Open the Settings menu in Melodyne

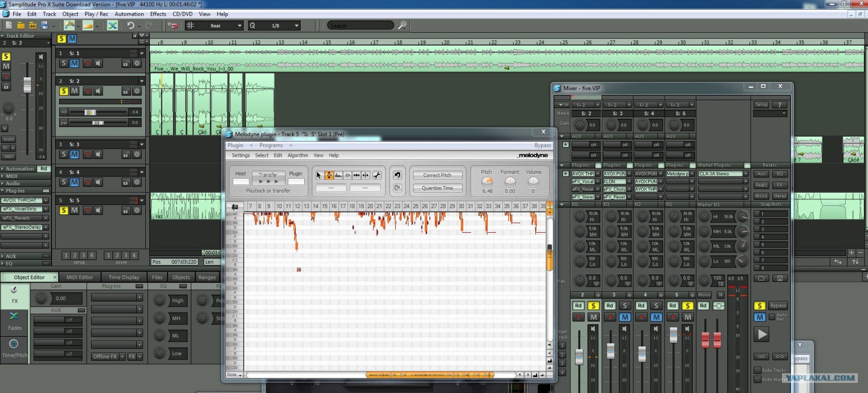pos(240,155)
